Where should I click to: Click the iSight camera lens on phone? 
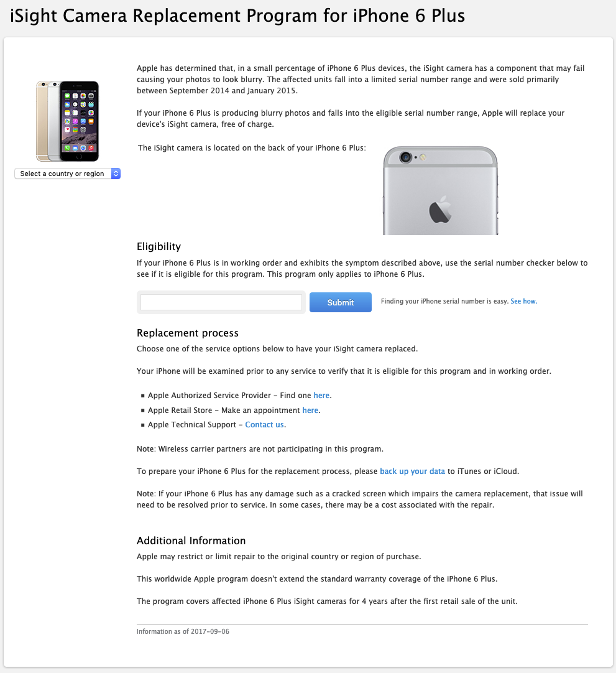[405, 157]
